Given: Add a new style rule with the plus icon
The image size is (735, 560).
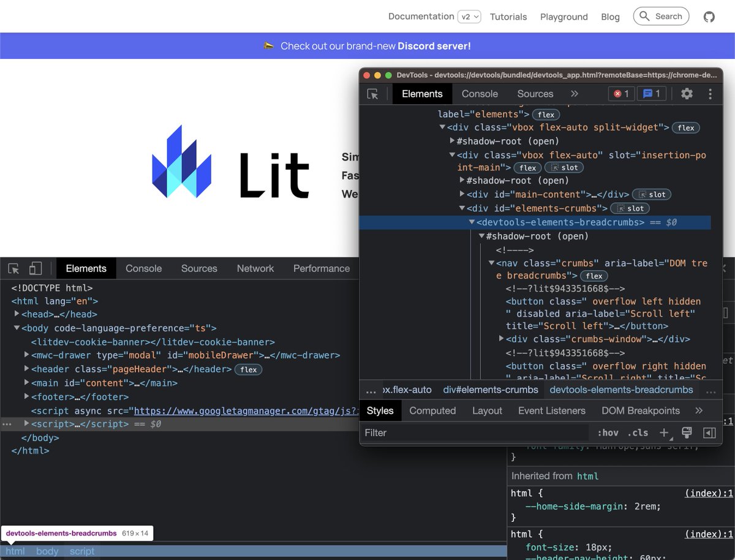Looking at the screenshot, I should click(664, 433).
